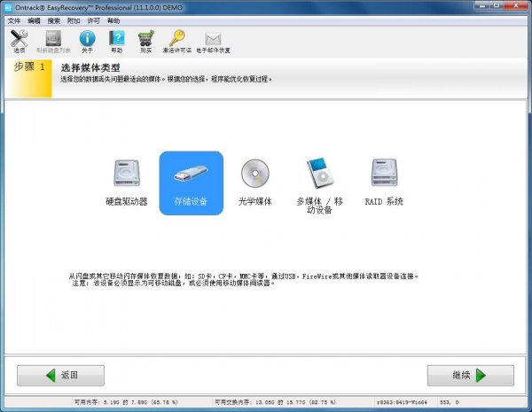Image resolution: width=532 pixels, height=412 pixels.
Task: Click the 帮助 help book toolbar icon
Action: click(117, 40)
